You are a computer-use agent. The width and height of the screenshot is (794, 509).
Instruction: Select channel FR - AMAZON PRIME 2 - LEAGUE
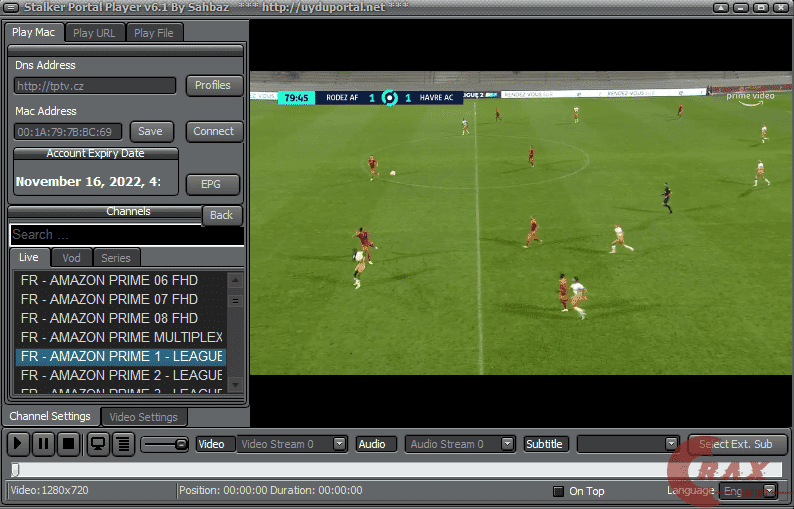(121, 375)
